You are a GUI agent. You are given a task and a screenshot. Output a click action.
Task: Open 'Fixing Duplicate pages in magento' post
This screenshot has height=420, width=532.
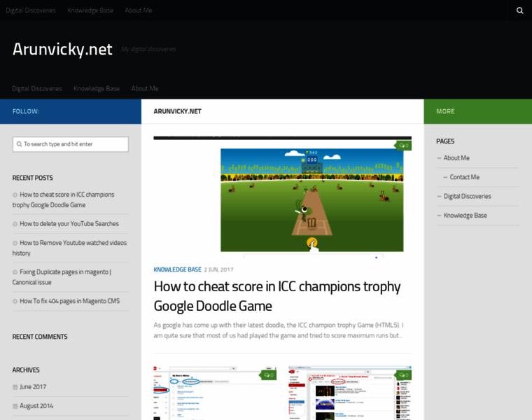(62, 276)
